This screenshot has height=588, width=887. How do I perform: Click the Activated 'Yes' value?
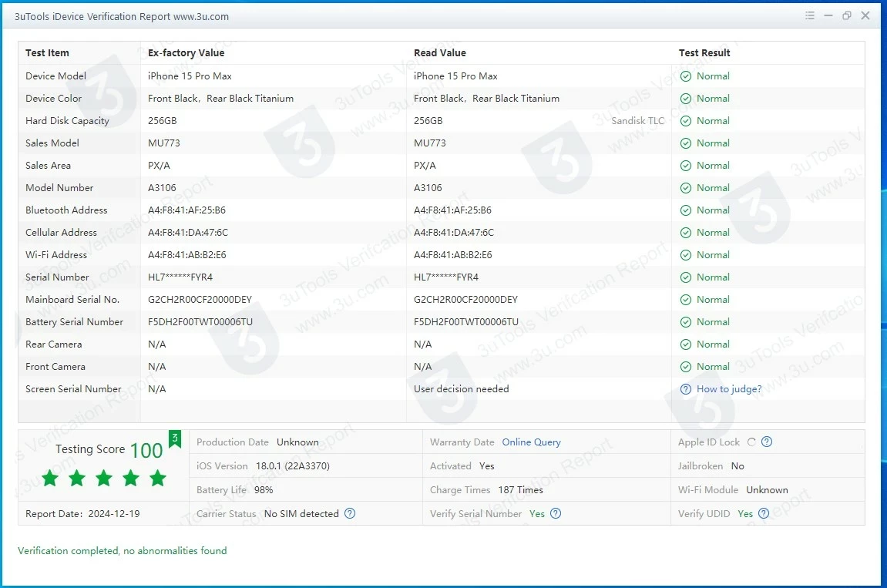click(x=486, y=465)
